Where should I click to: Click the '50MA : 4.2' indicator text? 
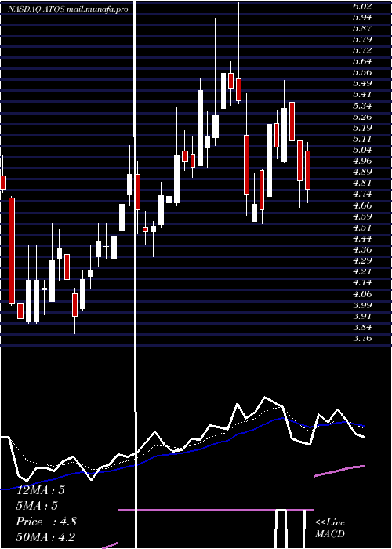[45, 536]
